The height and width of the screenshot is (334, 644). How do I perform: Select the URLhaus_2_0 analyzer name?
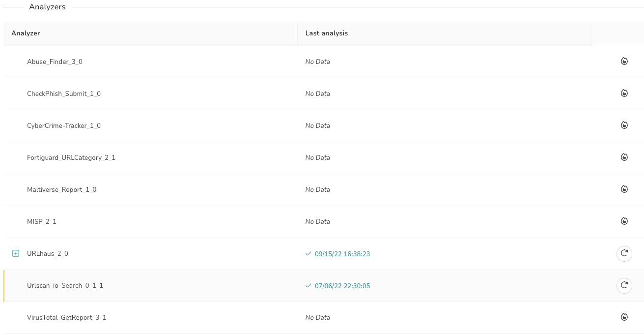pos(48,253)
